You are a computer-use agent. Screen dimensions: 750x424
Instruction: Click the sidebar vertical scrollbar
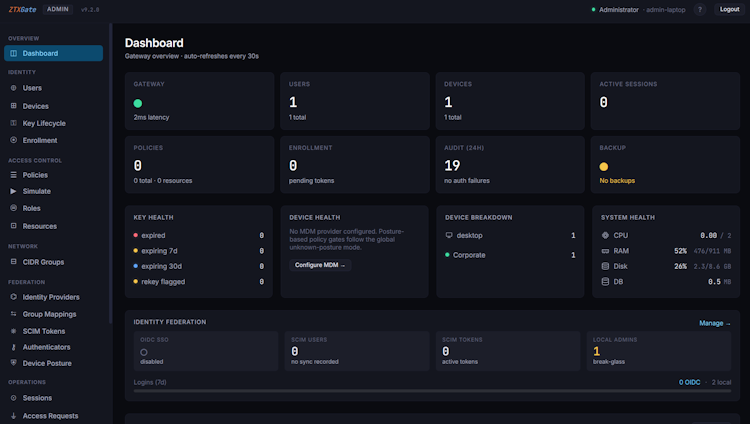(111, 174)
